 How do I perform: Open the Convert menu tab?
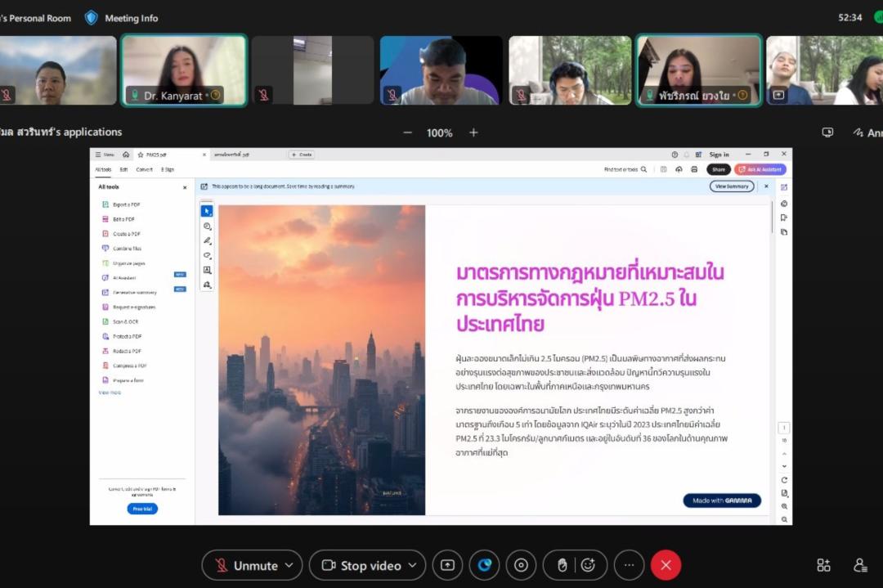144,169
